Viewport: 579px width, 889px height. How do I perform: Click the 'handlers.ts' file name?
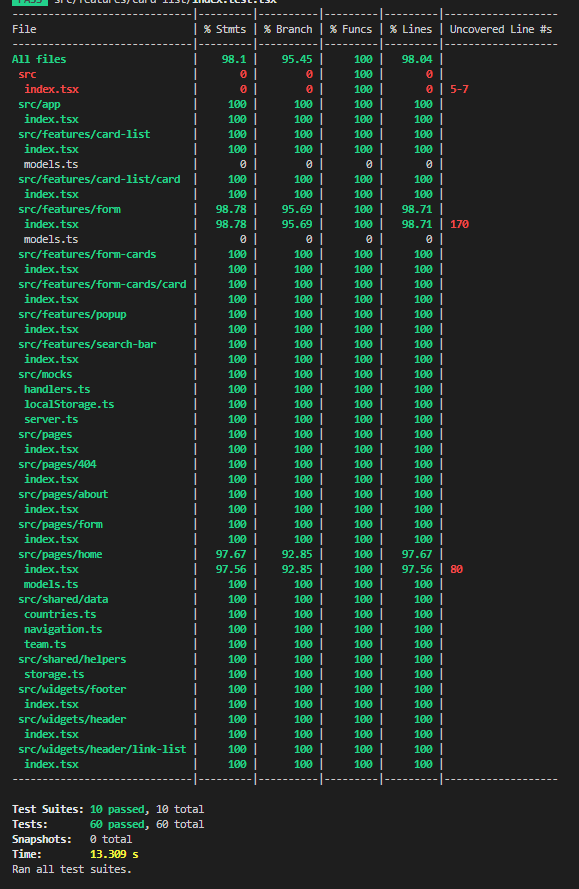coord(57,389)
